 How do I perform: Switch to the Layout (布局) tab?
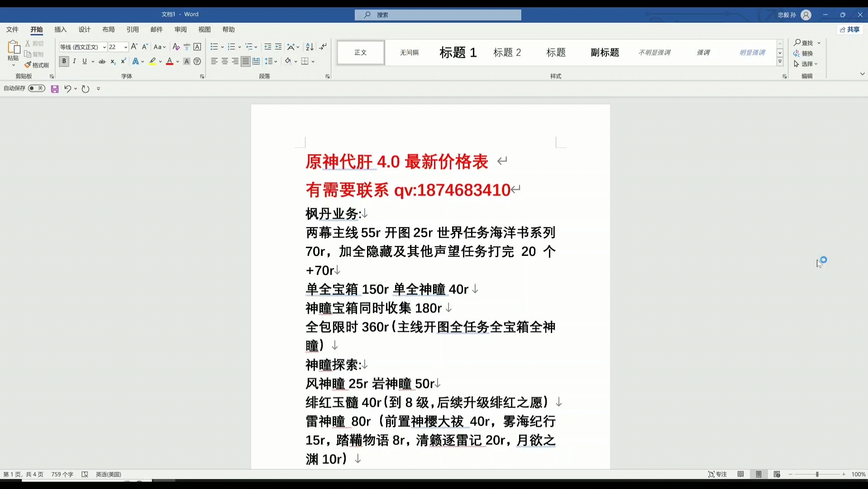109,29
